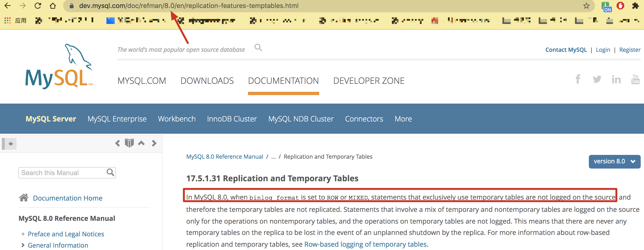Bookmark this page with star icon
The height and width of the screenshot is (250, 644).
tap(586, 6)
